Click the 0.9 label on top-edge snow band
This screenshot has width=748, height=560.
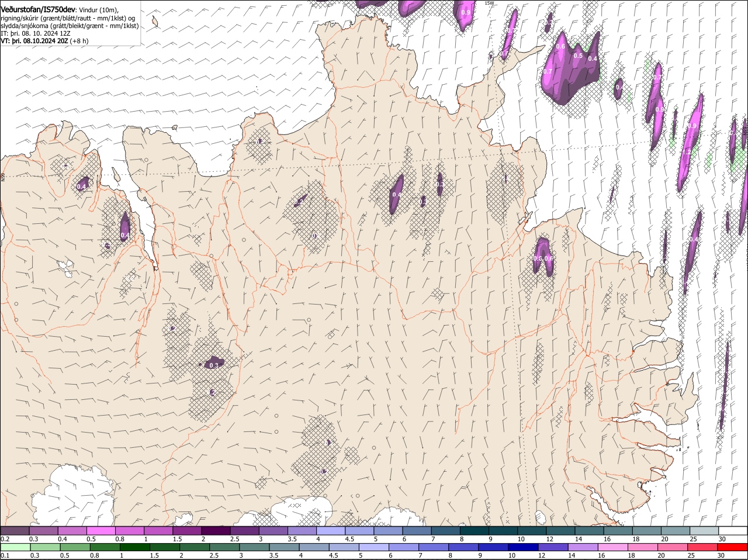point(466,12)
